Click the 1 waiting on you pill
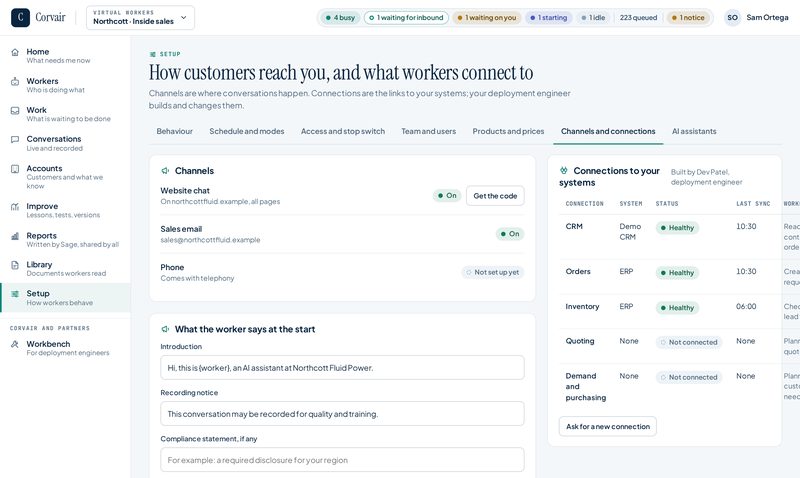 486,17
